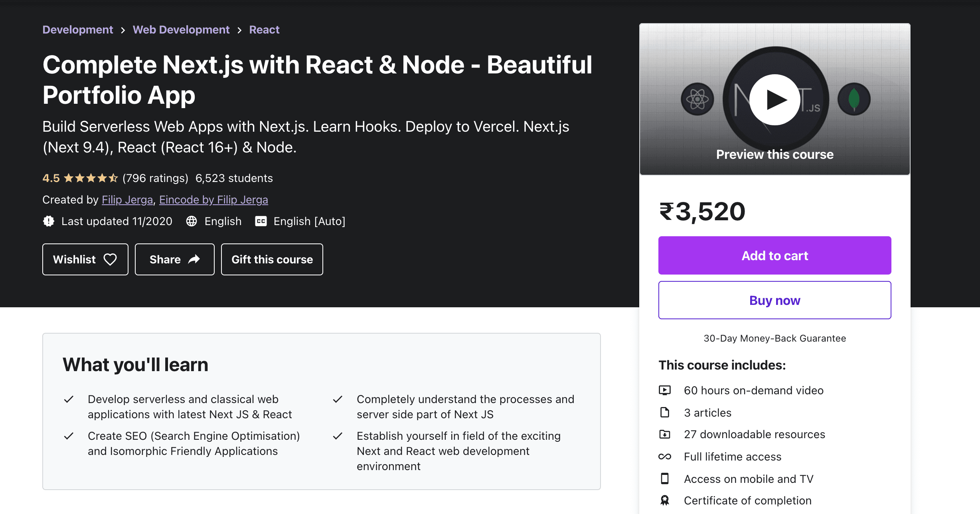980x514 pixels.
Task: Go to Web Development breadcrumb
Action: 181,30
